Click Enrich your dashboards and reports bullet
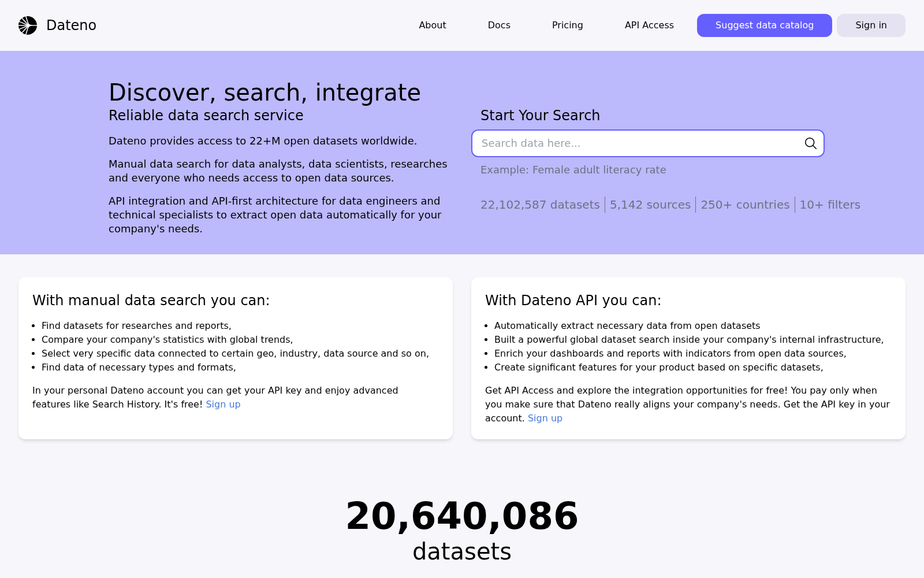This screenshot has width=924, height=578. point(670,354)
